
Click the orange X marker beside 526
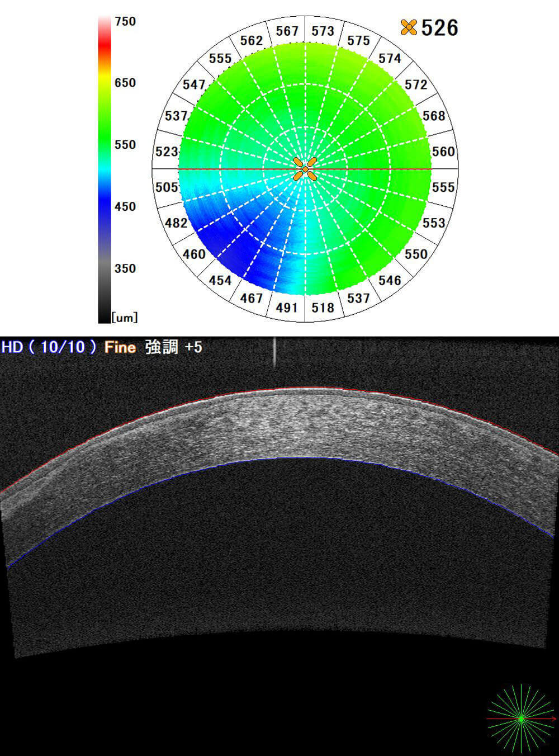(409, 27)
